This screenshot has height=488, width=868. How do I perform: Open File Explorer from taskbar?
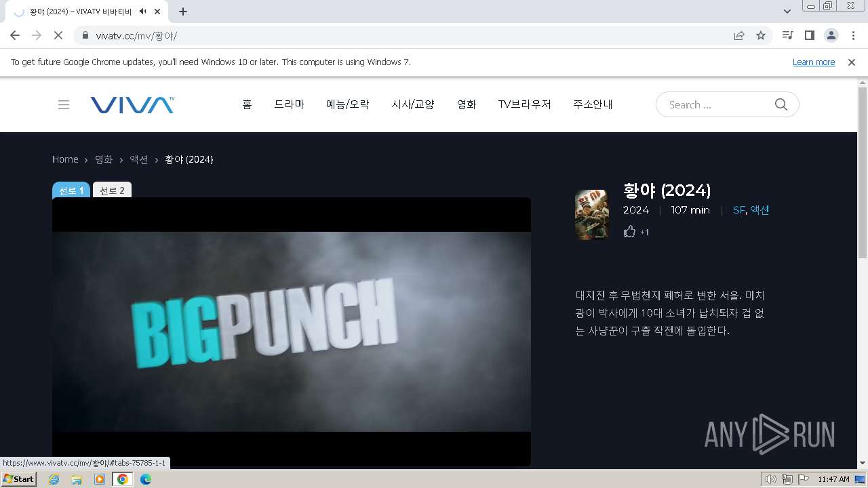pyautogui.click(x=77, y=479)
